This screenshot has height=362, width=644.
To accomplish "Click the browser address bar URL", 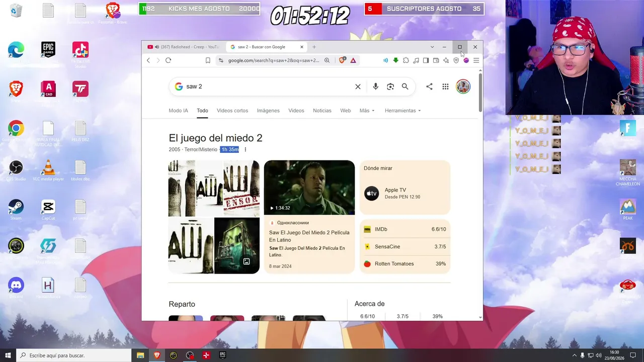I will (x=274, y=60).
